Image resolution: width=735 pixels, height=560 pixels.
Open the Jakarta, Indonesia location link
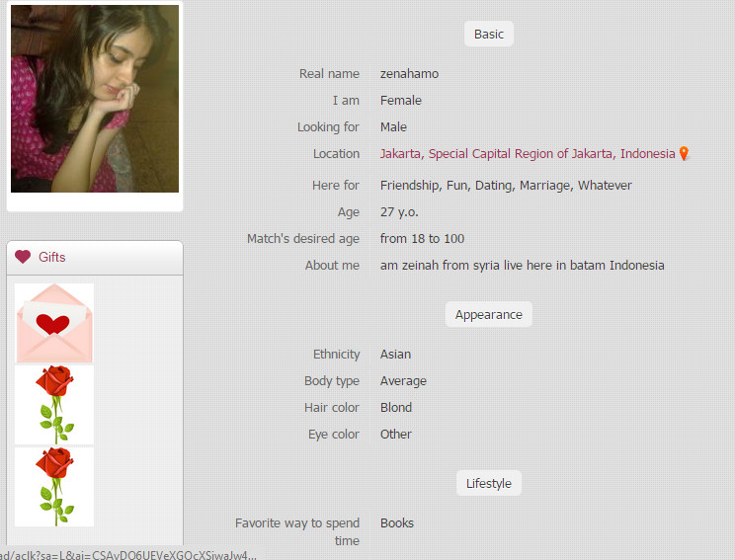528,154
